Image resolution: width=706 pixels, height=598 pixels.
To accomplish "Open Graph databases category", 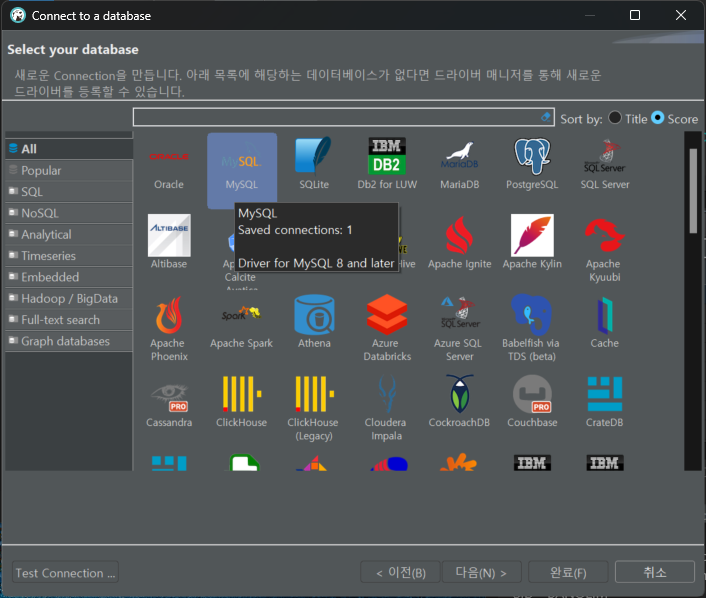I will tap(69, 341).
